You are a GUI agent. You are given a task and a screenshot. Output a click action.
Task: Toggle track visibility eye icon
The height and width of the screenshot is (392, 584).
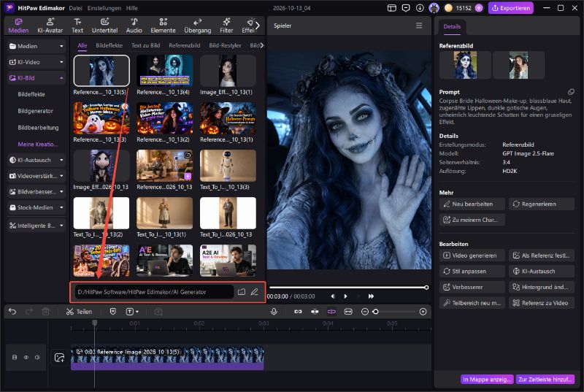click(x=26, y=358)
